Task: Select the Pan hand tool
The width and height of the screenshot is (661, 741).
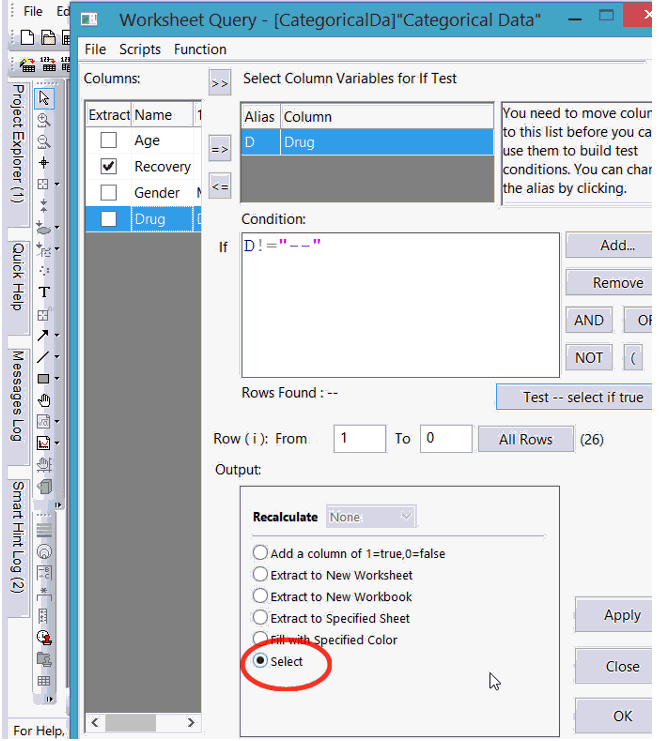Action: [44, 400]
